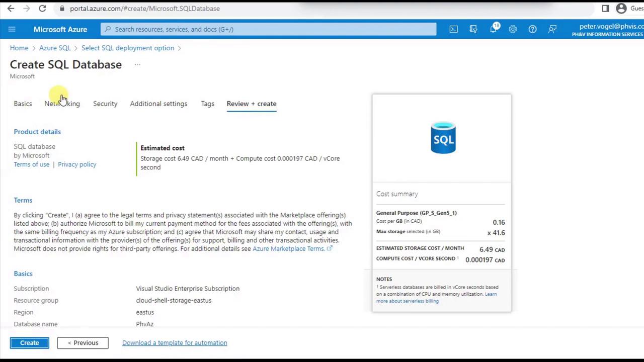644x362 pixels.
Task: Click the Database name field label
Action: click(x=36, y=324)
